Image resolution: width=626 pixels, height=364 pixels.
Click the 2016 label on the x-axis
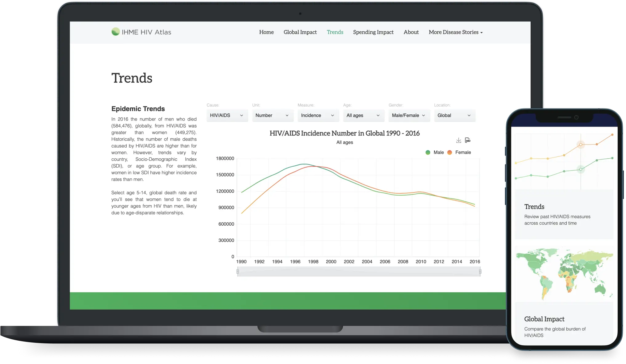coord(475,262)
